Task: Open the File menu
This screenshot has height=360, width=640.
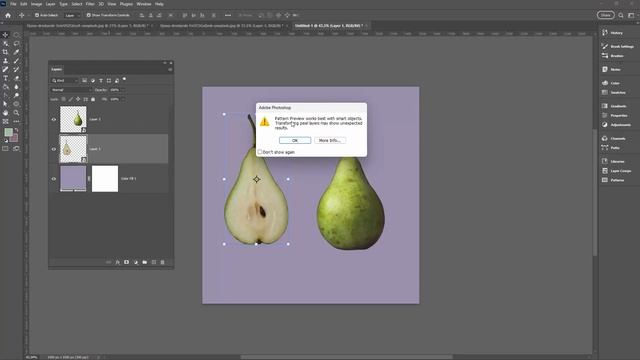Action: pyautogui.click(x=13, y=4)
